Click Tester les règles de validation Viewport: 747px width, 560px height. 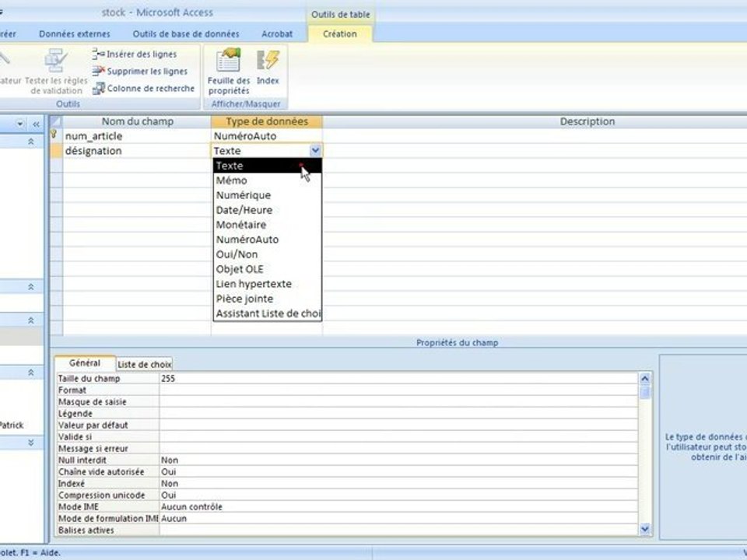56,72
